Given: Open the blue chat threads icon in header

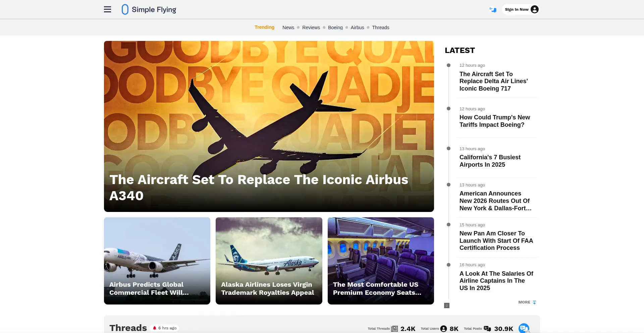Looking at the screenshot, I should (x=492, y=10).
